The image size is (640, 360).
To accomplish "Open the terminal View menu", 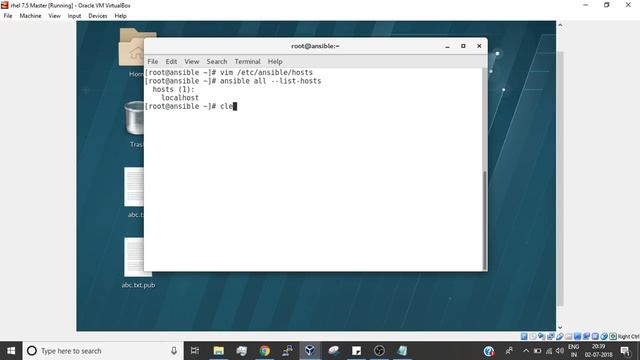I will 191,61.
